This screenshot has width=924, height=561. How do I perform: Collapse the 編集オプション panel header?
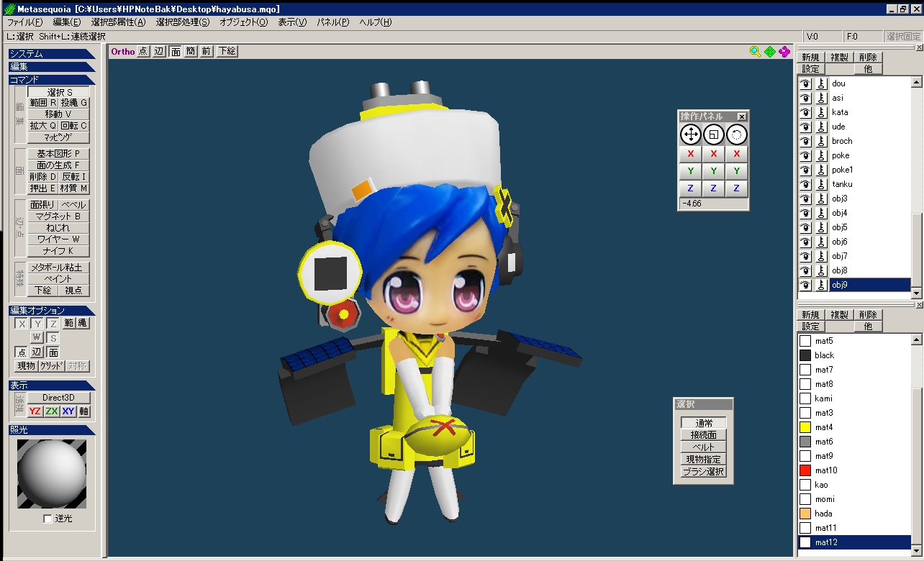coord(52,311)
